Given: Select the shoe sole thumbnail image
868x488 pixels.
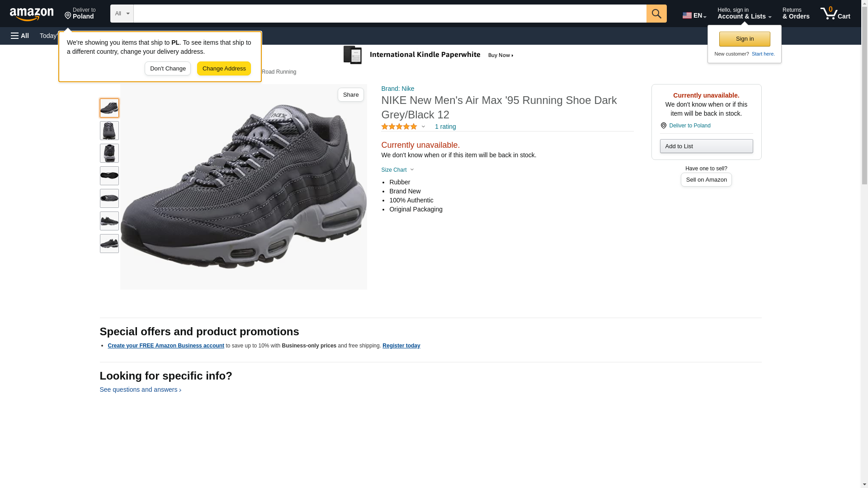Looking at the screenshot, I should click(x=109, y=176).
